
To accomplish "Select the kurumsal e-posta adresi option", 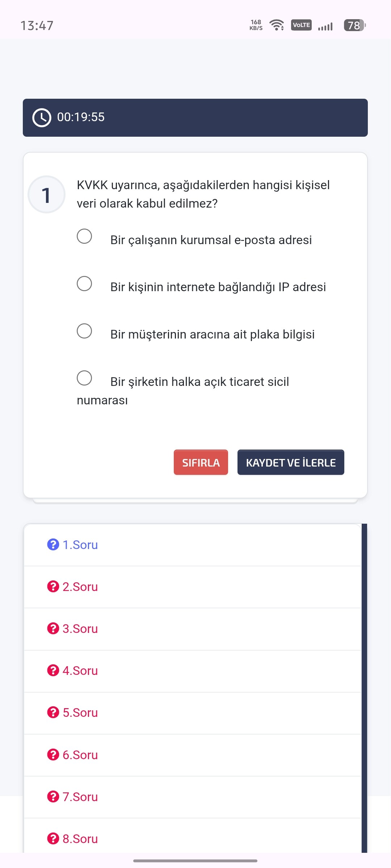I will [x=84, y=237].
